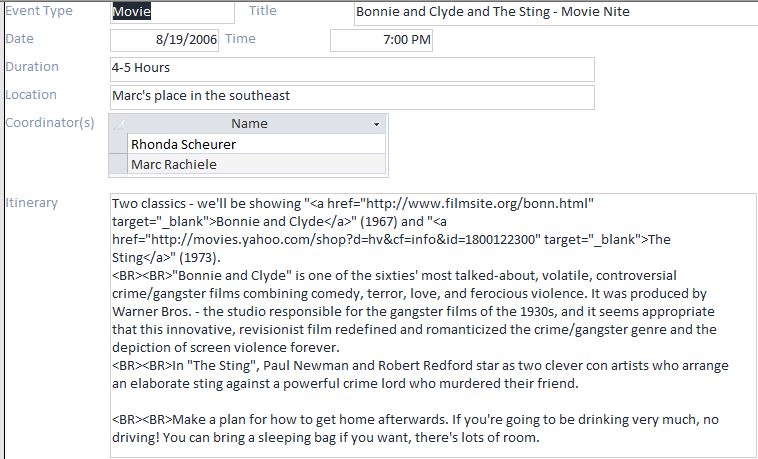
Task: Click the Coordinator(s) label
Action: point(50,123)
